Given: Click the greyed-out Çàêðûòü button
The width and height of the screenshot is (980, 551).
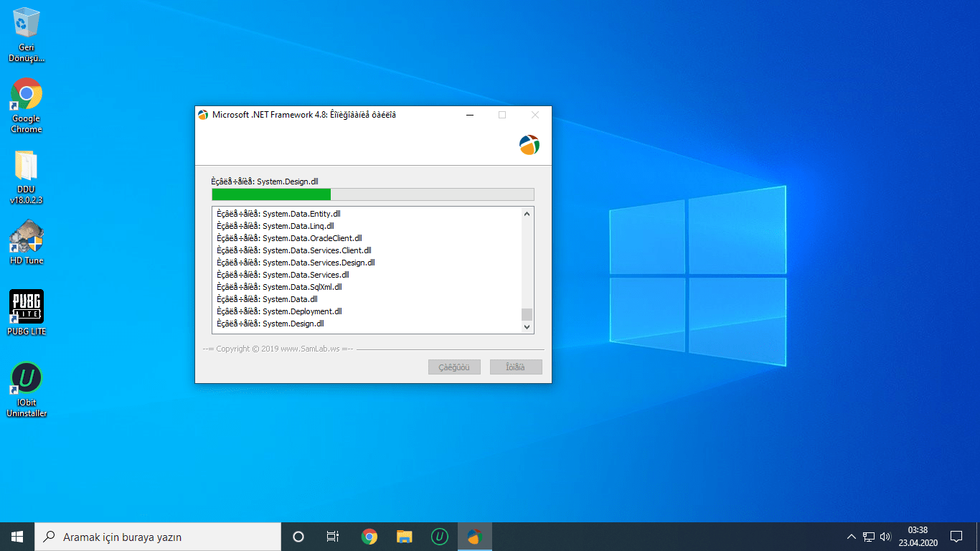Looking at the screenshot, I should click(x=454, y=367).
